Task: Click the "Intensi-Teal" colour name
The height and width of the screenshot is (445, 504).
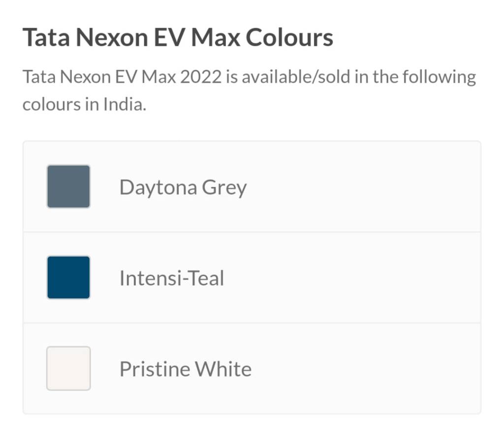Action: (x=171, y=278)
